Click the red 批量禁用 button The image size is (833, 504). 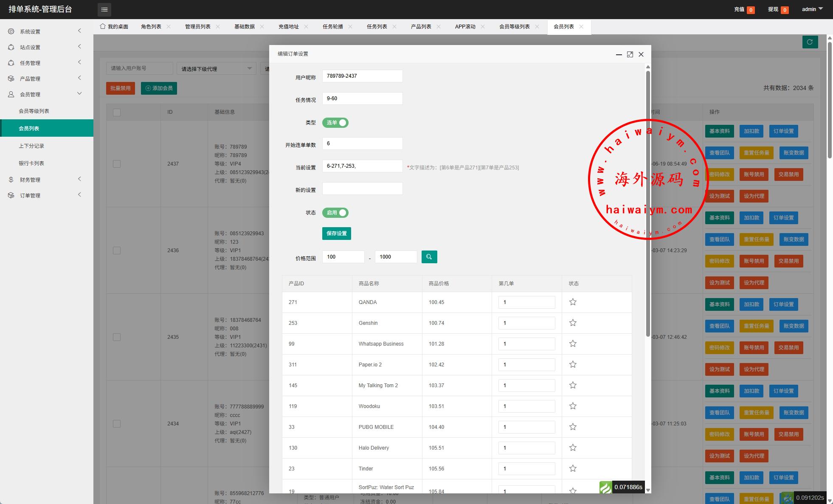pyautogui.click(x=121, y=88)
